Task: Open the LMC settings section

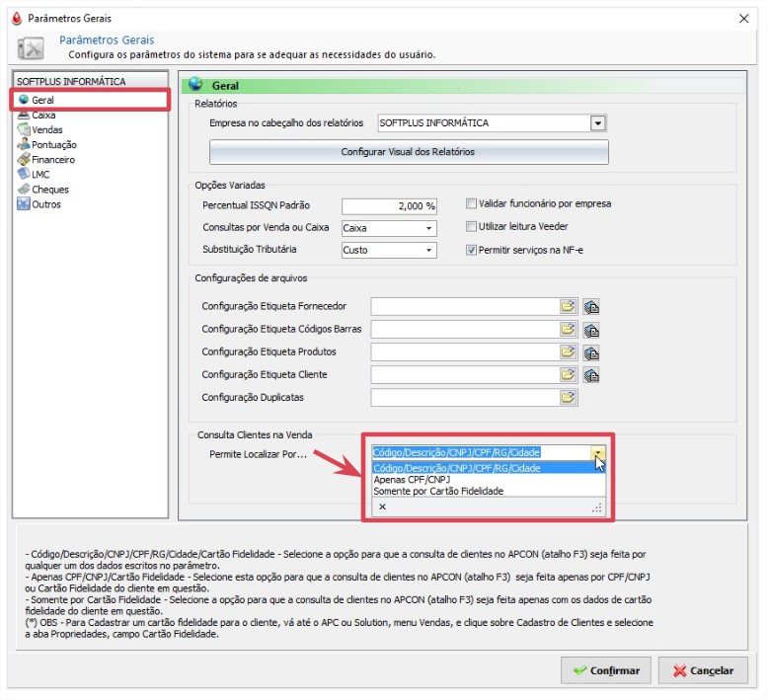Action: click(40, 175)
